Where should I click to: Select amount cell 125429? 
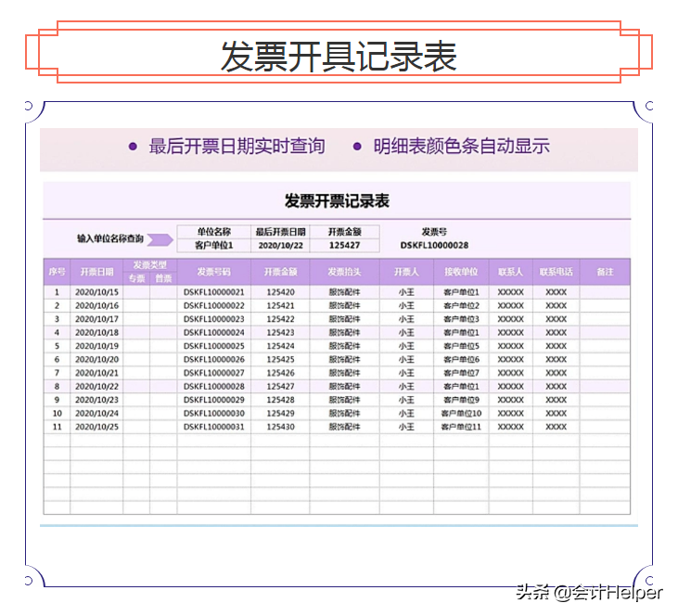point(281,413)
